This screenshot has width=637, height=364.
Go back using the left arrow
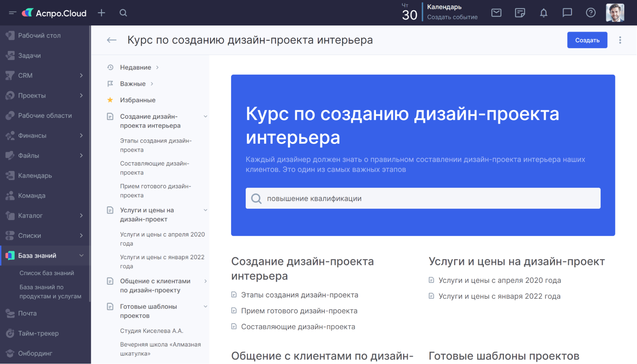(112, 40)
